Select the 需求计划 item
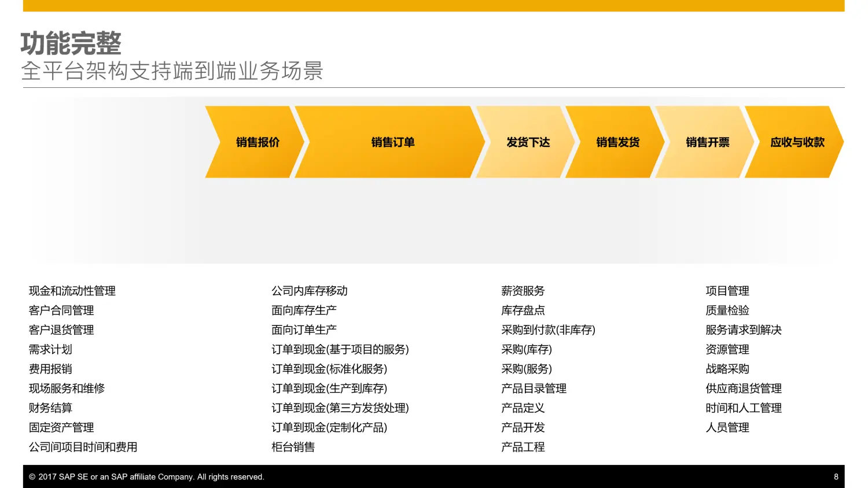 50,350
